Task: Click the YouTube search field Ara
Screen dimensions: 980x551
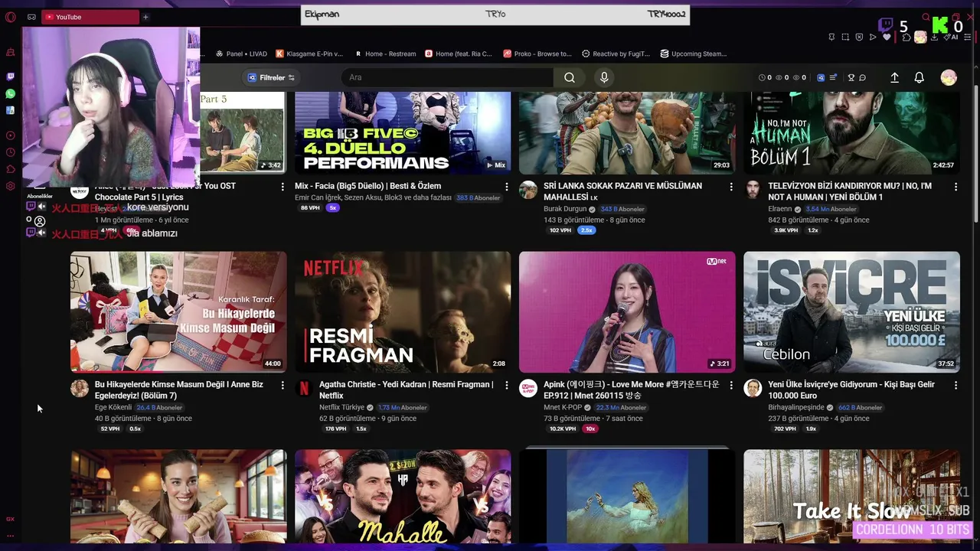Action: tap(447, 77)
